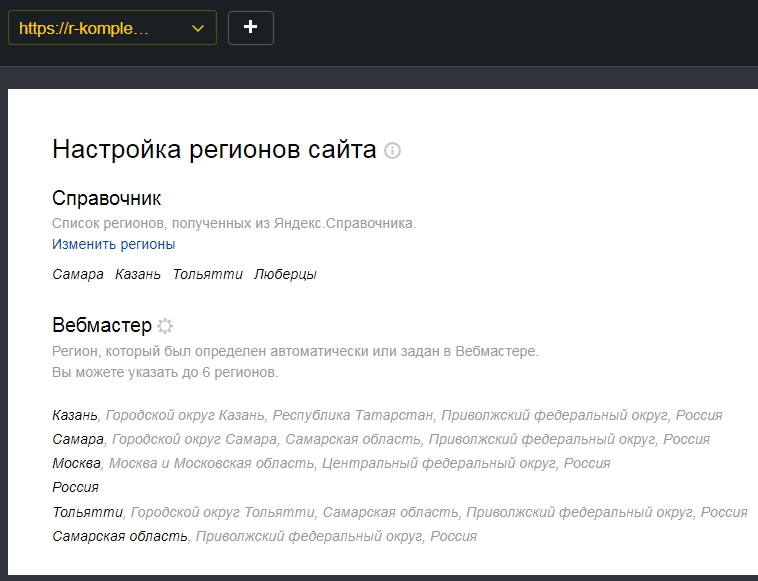The width and height of the screenshot is (758, 581).
Task: Select the Россия region row
Action: click(x=75, y=487)
